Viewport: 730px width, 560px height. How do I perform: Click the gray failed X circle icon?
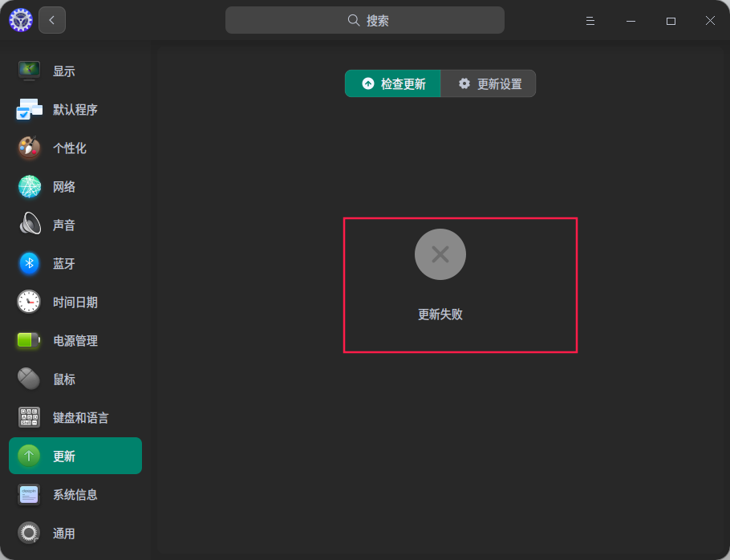(x=440, y=254)
